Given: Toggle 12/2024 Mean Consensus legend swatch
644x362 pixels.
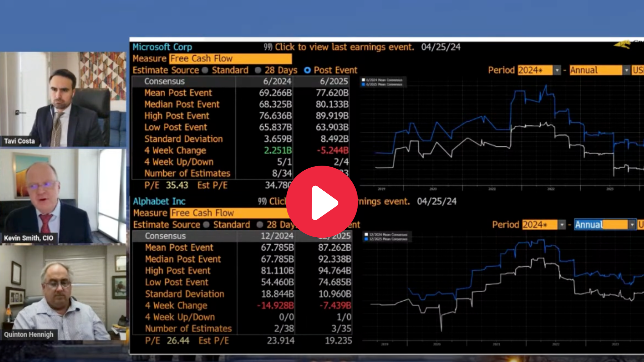Looking at the screenshot, I should pyautogui.click(x=366, y=235).
